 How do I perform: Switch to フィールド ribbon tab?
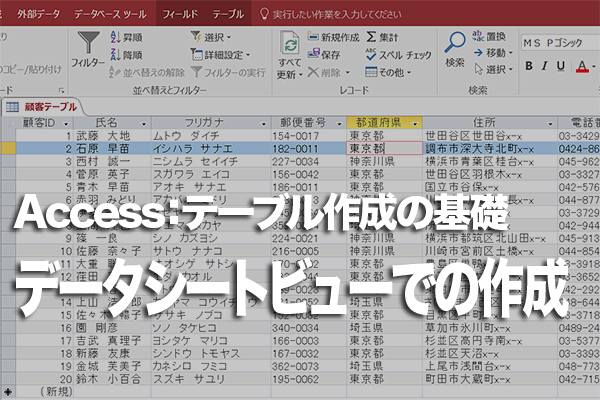click(x=180, y=14)
